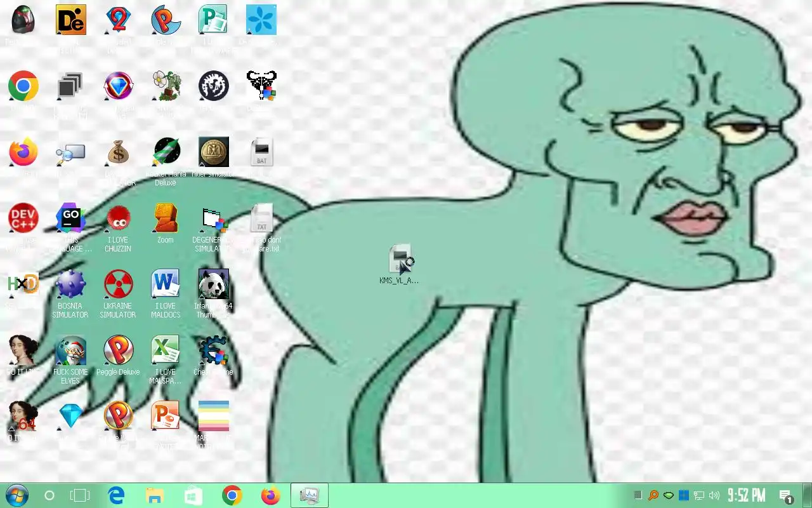Open the Zoom orange stone icon
Screen dimensions: 812x508
[166, 218]
